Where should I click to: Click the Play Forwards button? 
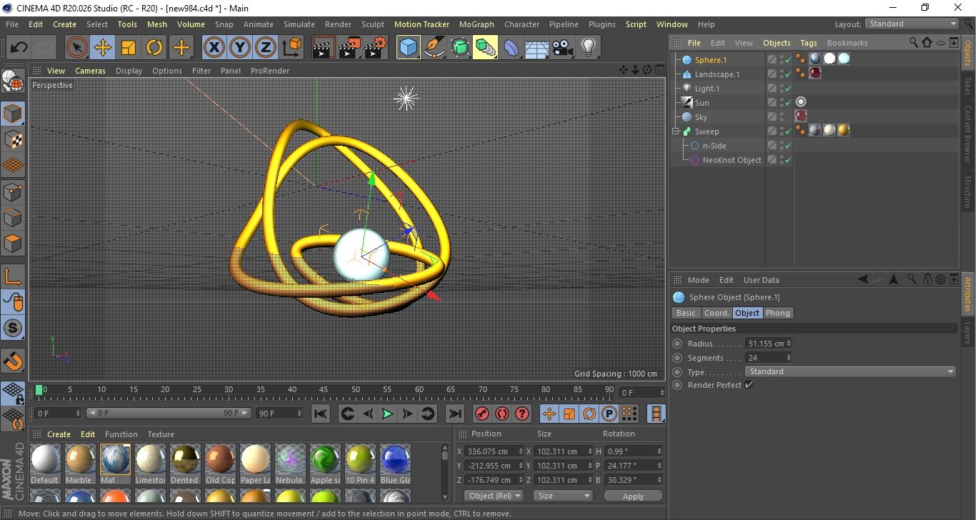click(x=387, y=414)
